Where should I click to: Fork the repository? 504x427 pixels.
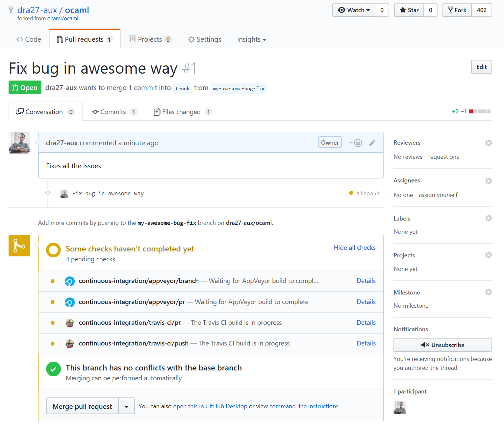tap(457, 10)
